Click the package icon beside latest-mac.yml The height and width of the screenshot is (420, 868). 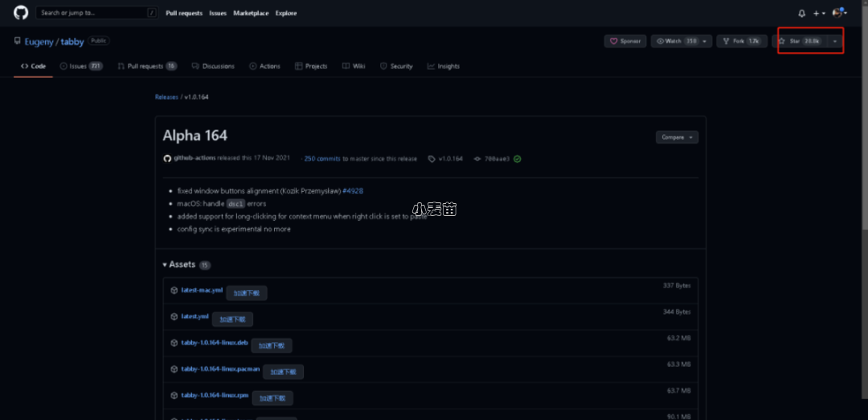tap(174, 291)
